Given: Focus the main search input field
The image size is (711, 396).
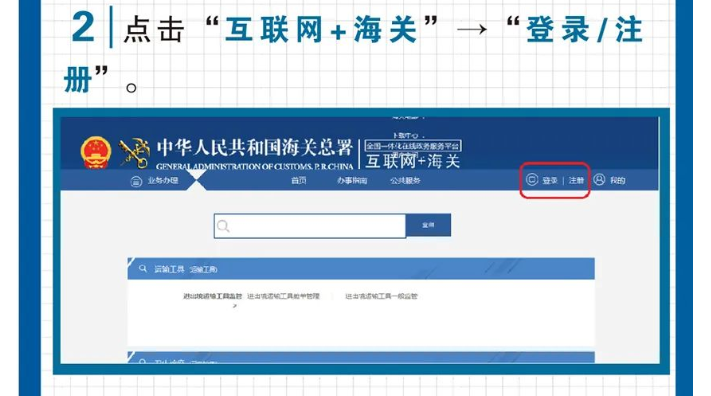Looking at the screenshot, I should 310,226.
